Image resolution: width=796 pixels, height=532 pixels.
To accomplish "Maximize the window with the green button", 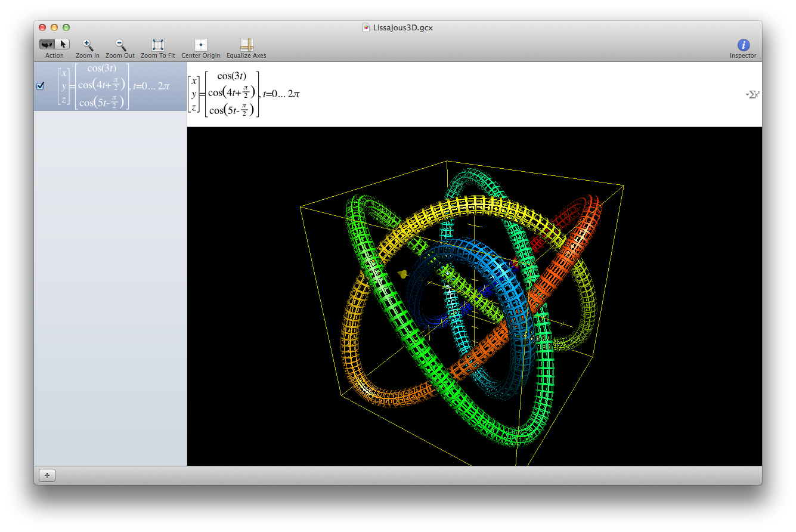I will (x=66, y=27).
